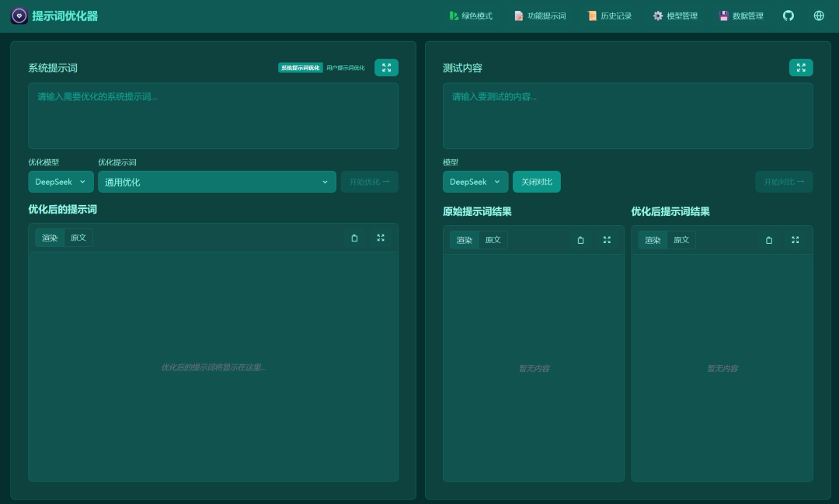Click the 开始优化 button
Screen dimensions: 839x504
coord(369,182)
